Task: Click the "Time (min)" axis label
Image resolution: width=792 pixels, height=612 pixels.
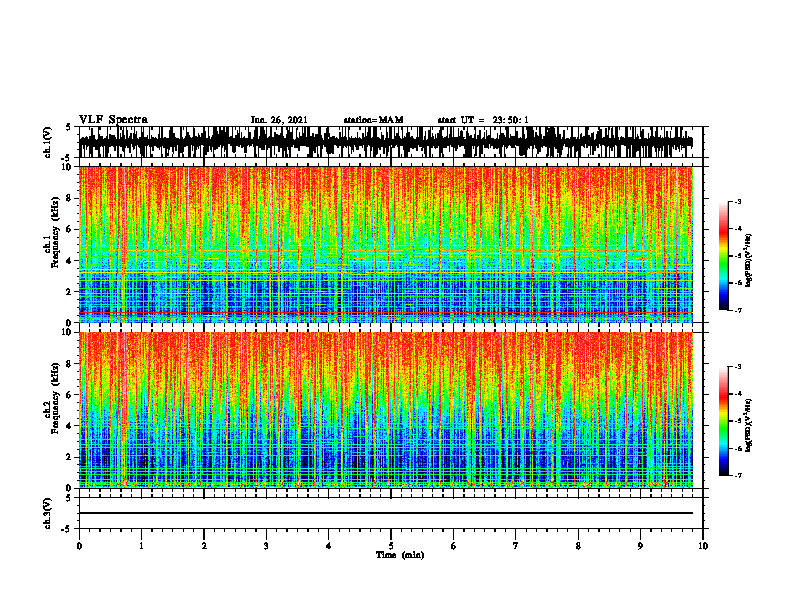Action: (x=400, y=555)
